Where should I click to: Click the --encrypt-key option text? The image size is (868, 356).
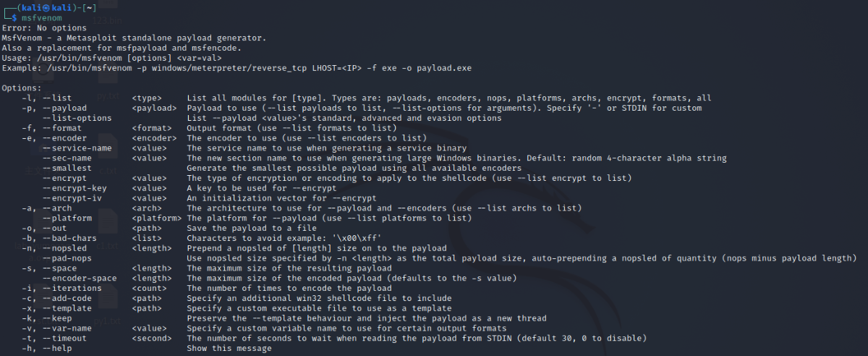click(75, 188)
